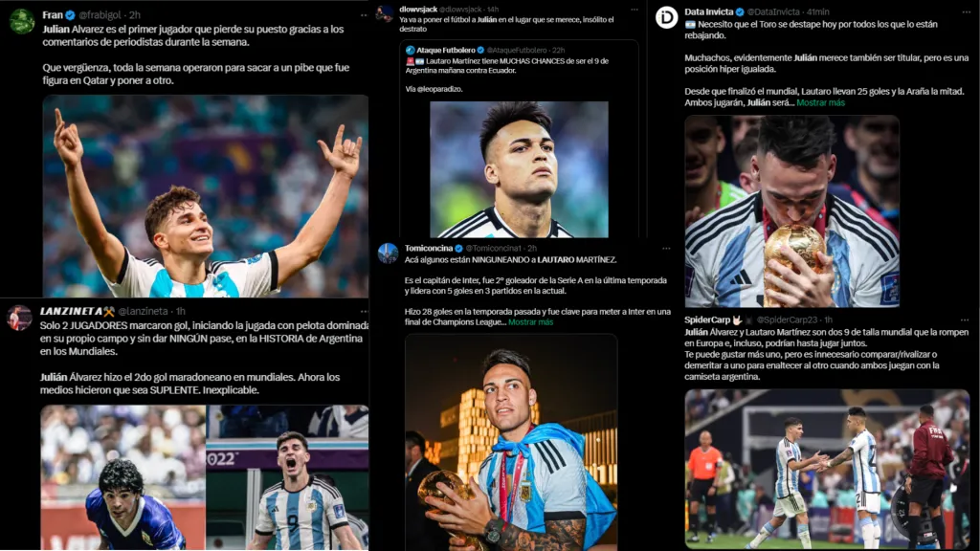The image size is (980, 551).
Task: Open Data Invicta's round logo avatar
Action: (x=666, y=17)
